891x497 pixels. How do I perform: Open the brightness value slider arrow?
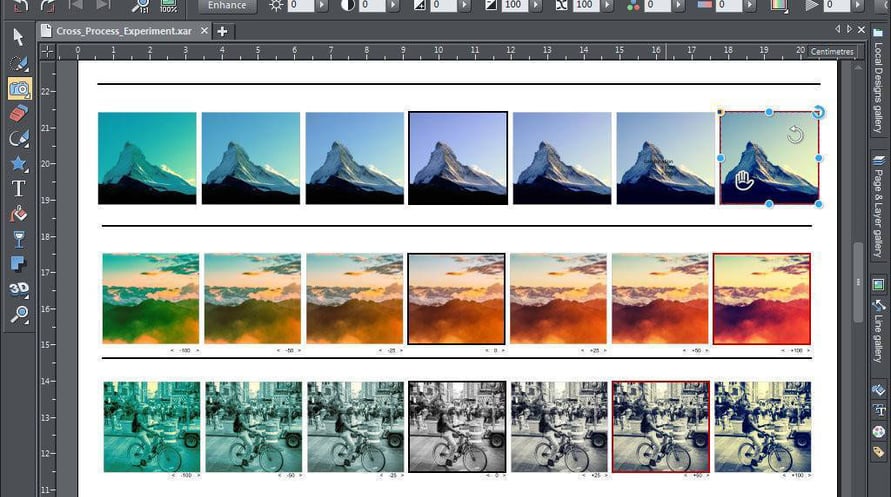(x=322, y=6)
